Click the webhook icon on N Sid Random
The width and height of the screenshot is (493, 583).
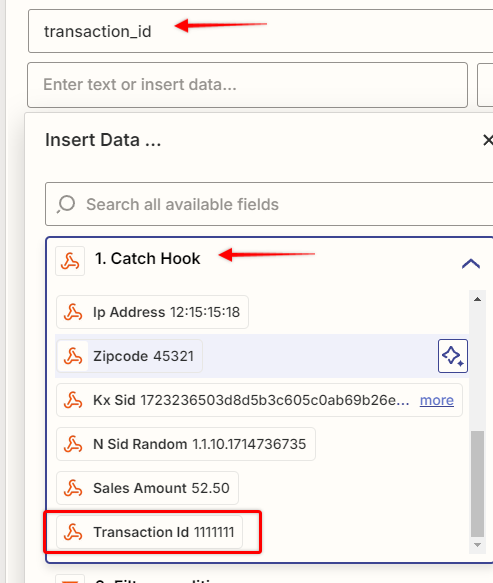tap(73, 444)
